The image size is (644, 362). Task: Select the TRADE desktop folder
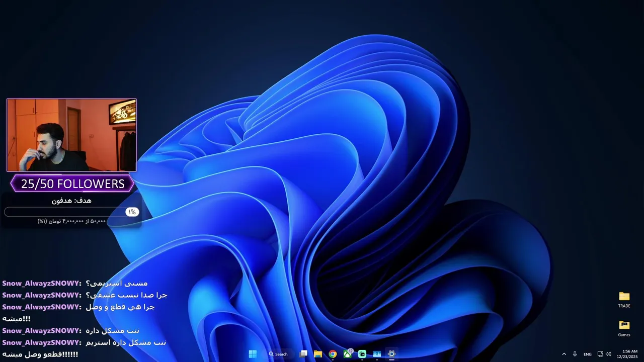(624, 300)
